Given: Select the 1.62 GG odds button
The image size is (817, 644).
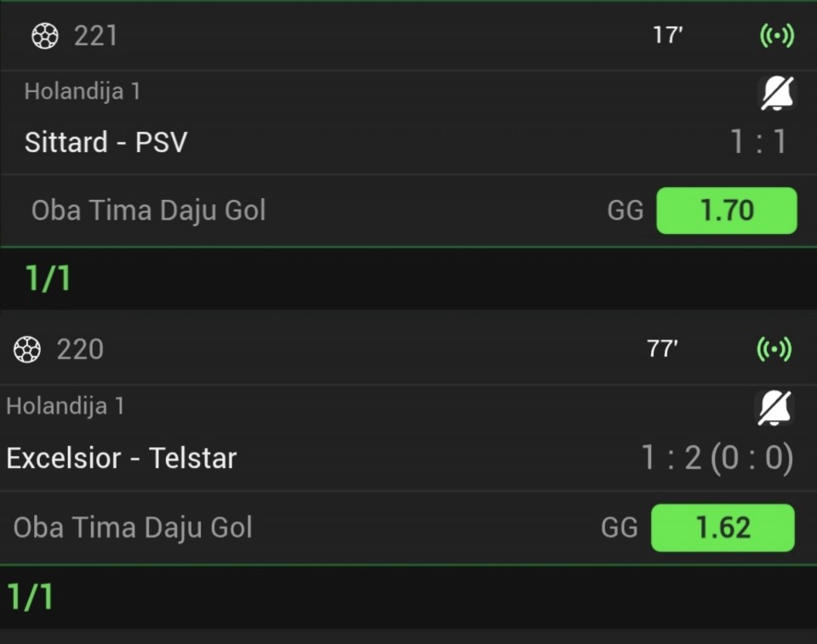Looking at the screenshot, I should 723,527.
